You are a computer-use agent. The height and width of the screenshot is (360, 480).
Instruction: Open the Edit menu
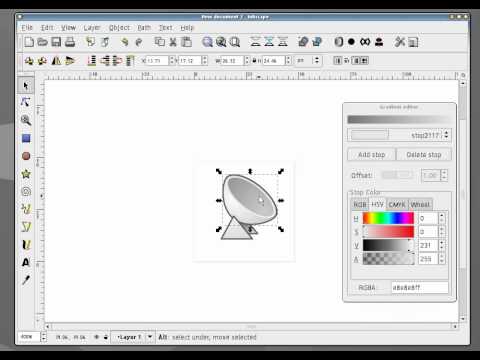point(47,28)
